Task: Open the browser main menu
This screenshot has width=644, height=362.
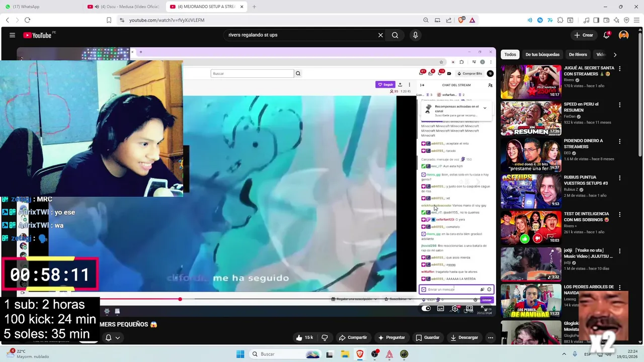Action: point(636,20)
